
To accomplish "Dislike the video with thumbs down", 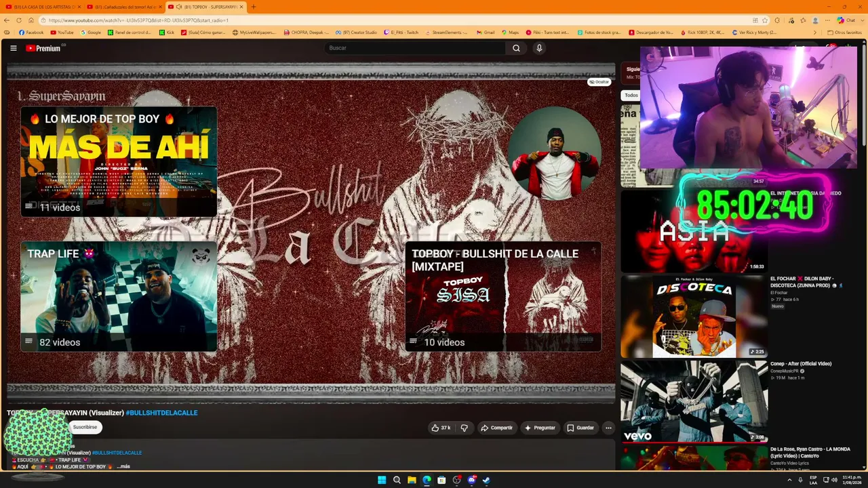I will pyautogui.click(x=465, y=428).
